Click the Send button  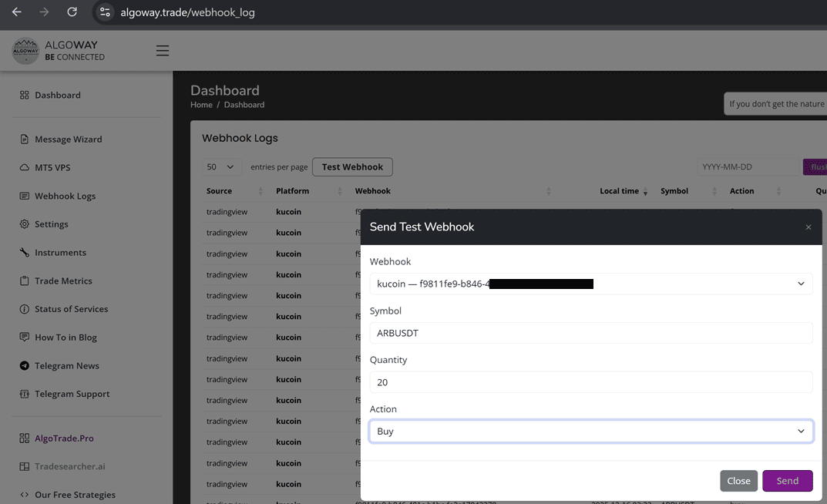pyautogui.click(x=788, y=481)
